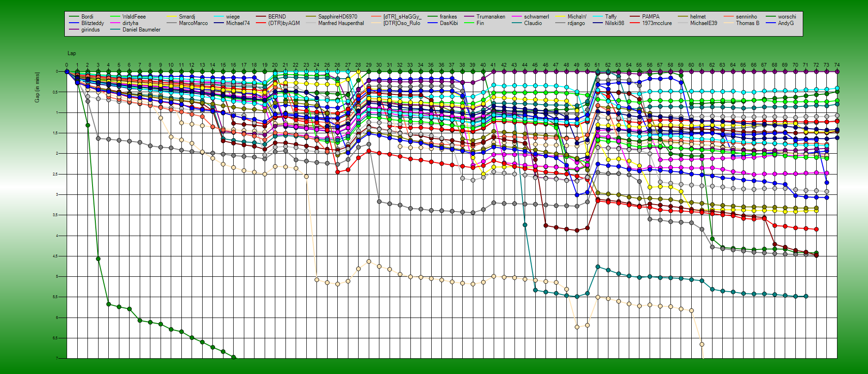Select the rdjango legend entry

click(x=576, y=23)
